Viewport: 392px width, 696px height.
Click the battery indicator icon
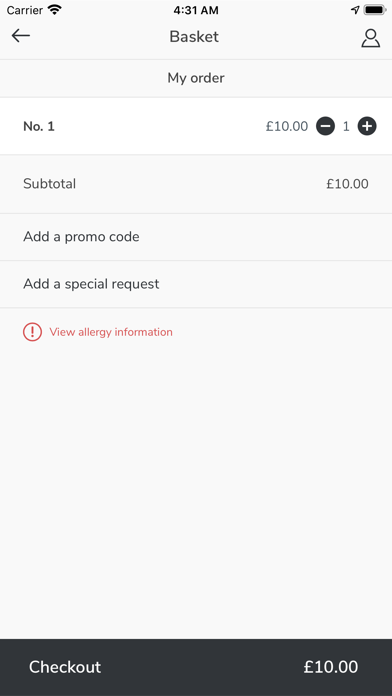pos(375,10)
